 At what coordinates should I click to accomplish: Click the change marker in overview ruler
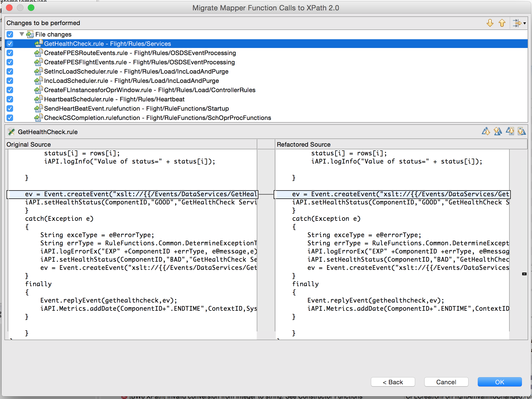tap(524, 274)
